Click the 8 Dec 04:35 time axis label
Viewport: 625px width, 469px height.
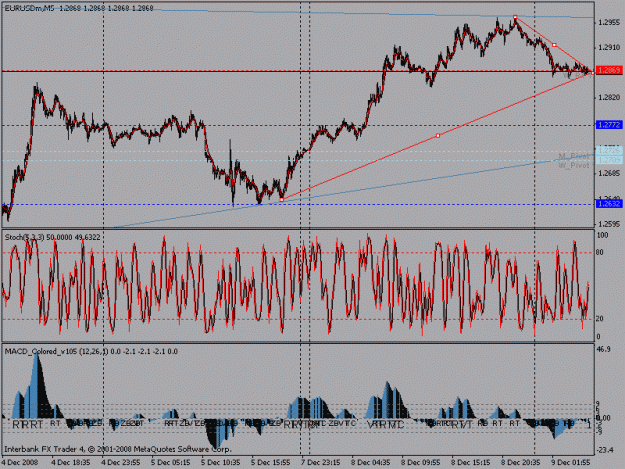tap(370, 463)
